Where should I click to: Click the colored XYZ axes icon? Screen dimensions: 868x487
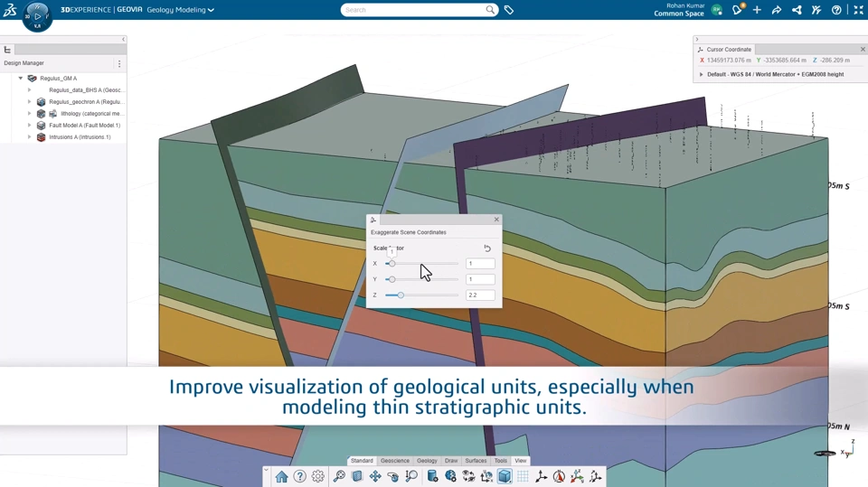578,476
